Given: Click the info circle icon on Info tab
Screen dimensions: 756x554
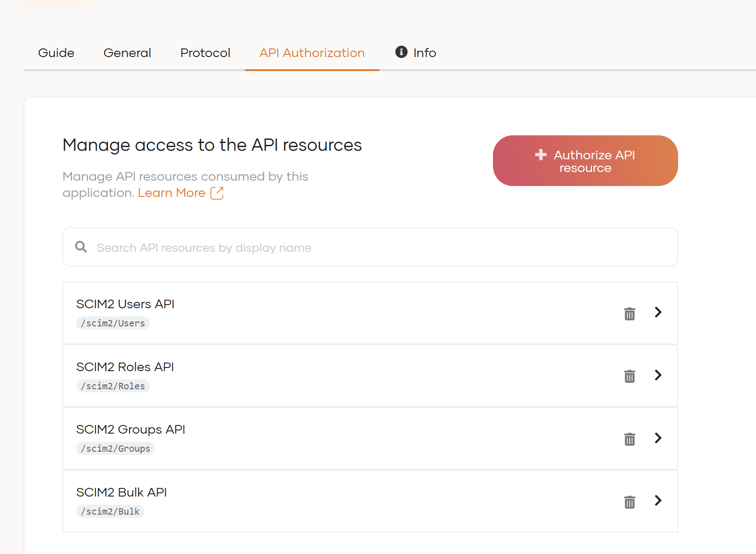Looking at the screenshot, I should (x=401, y=52).
